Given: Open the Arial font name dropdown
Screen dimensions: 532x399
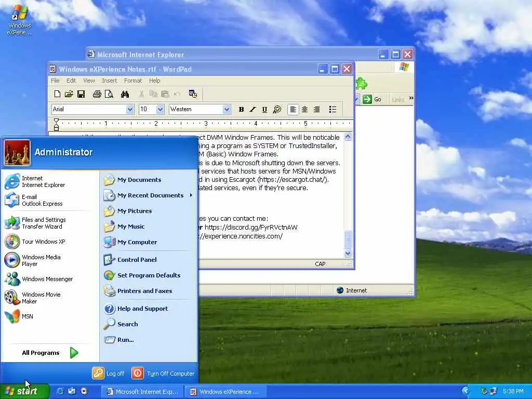Looking at the screenshot, I should 130,109.
